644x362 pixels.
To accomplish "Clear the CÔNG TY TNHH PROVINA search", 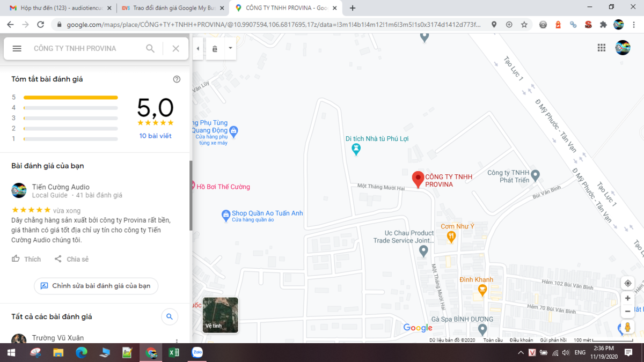I will 175,48.
